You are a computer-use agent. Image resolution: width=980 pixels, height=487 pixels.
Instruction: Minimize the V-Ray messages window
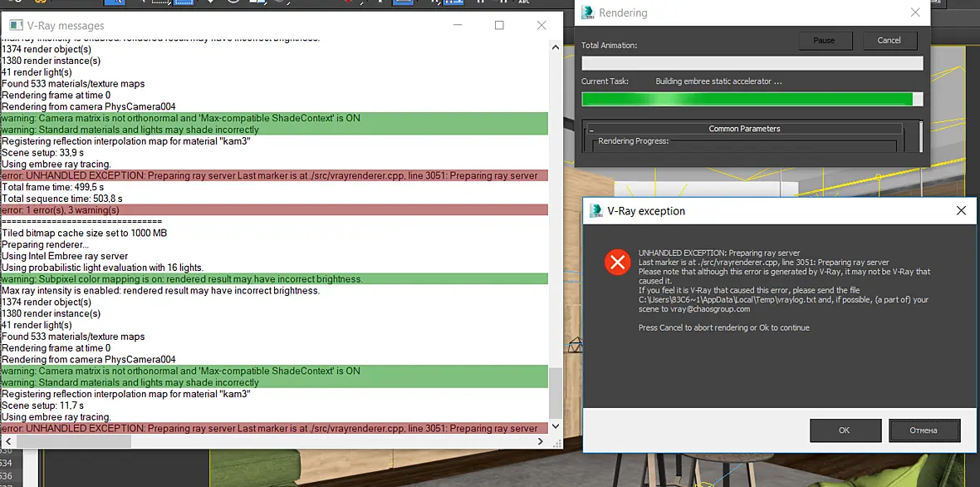click(457, 25)
